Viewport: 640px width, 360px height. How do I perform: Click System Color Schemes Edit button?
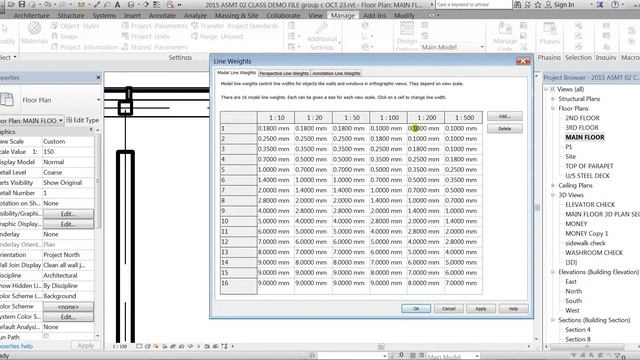[x=68, y=317]
